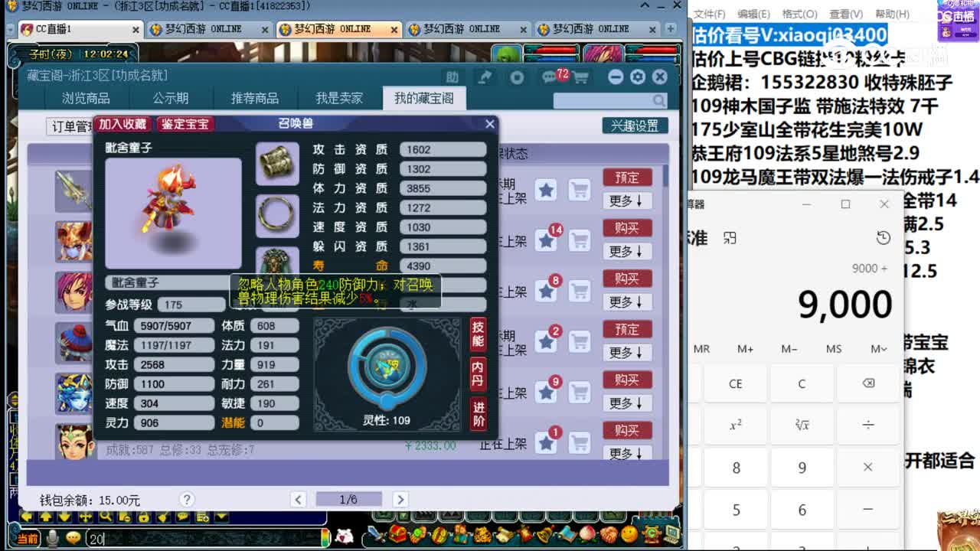Open calculator memory M∨ dropdown
This screenshot has width=980, height=551.
879,349
